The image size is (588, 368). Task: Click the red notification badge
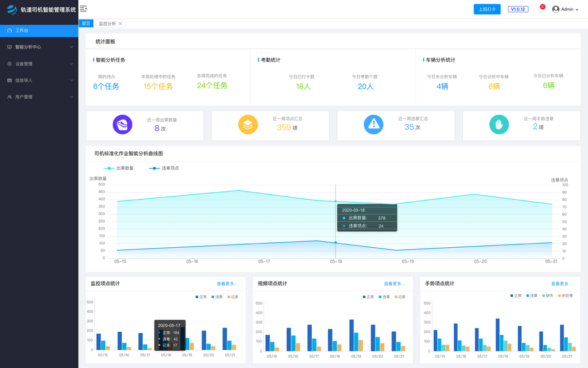click(x=542, y=7)
